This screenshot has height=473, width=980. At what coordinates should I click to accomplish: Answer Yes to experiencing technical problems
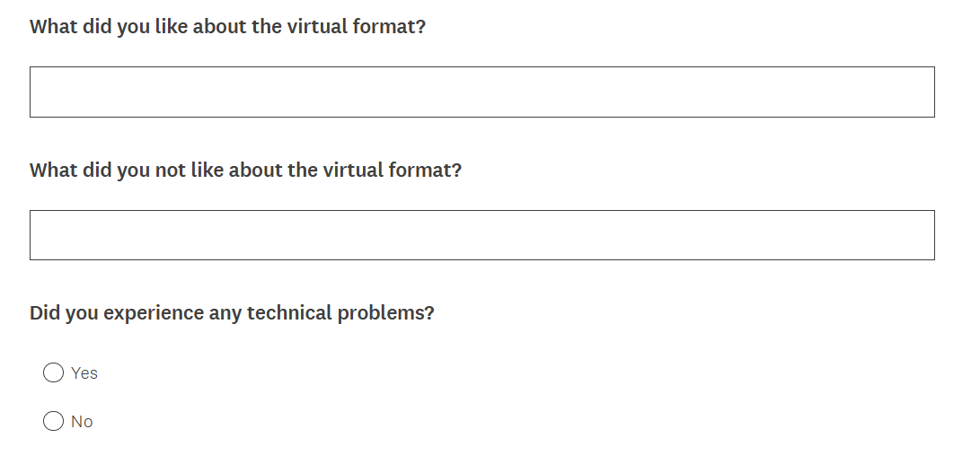coord(54,372)
